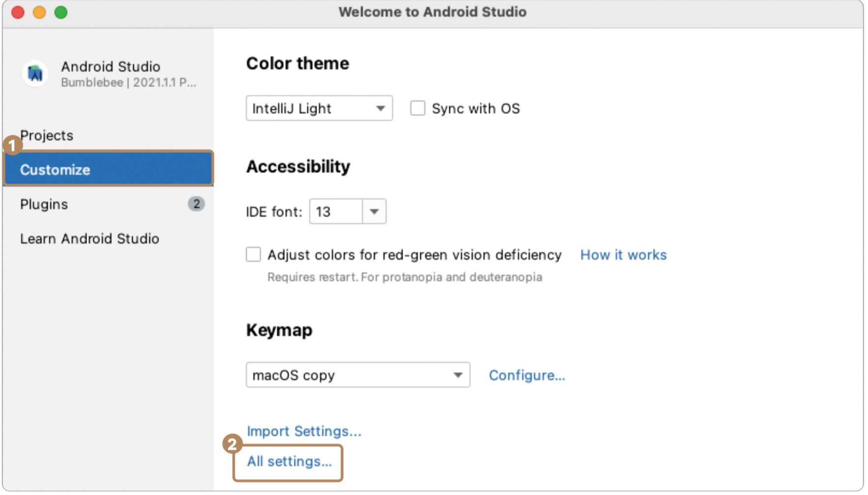Expand the IDE font size dropdown arrow
868x495 pixels.
(375, 212)
